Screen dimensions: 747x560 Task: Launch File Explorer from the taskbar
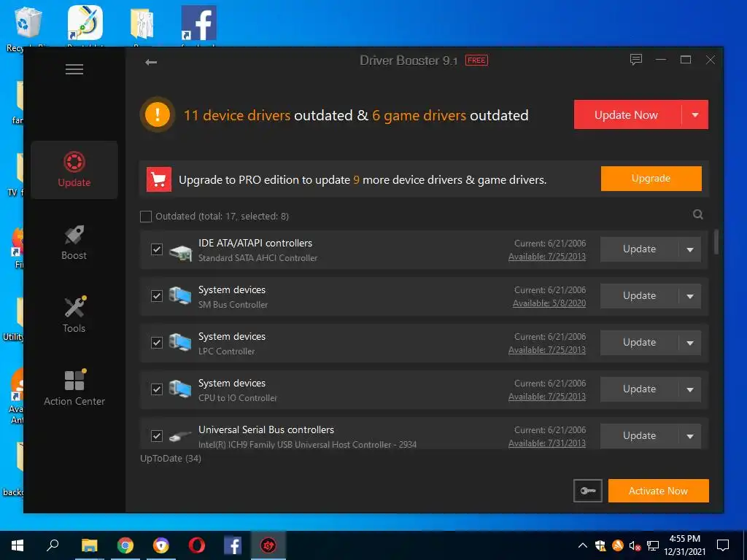click(89, 545)
